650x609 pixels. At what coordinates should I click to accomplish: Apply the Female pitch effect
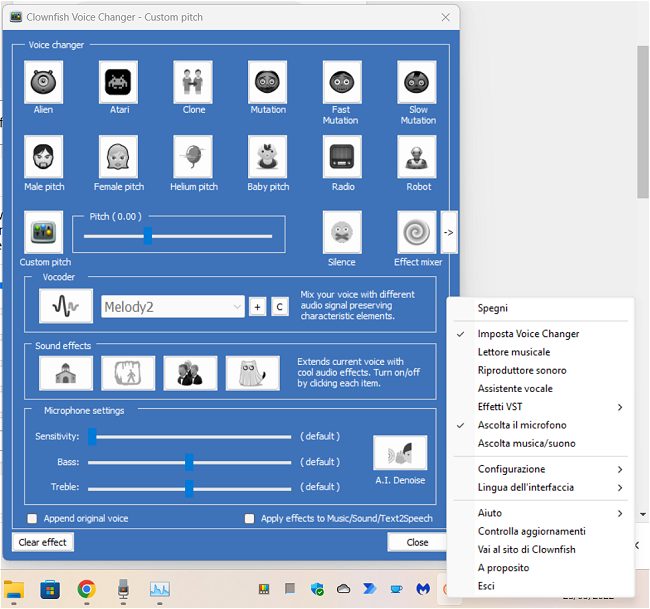(118, 156)
